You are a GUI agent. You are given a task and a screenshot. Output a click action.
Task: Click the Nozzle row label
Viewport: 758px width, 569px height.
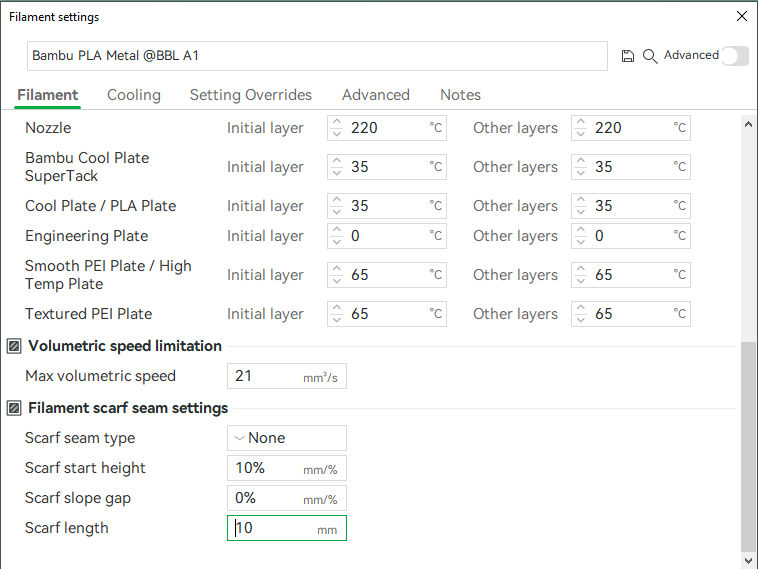[48, 128]
